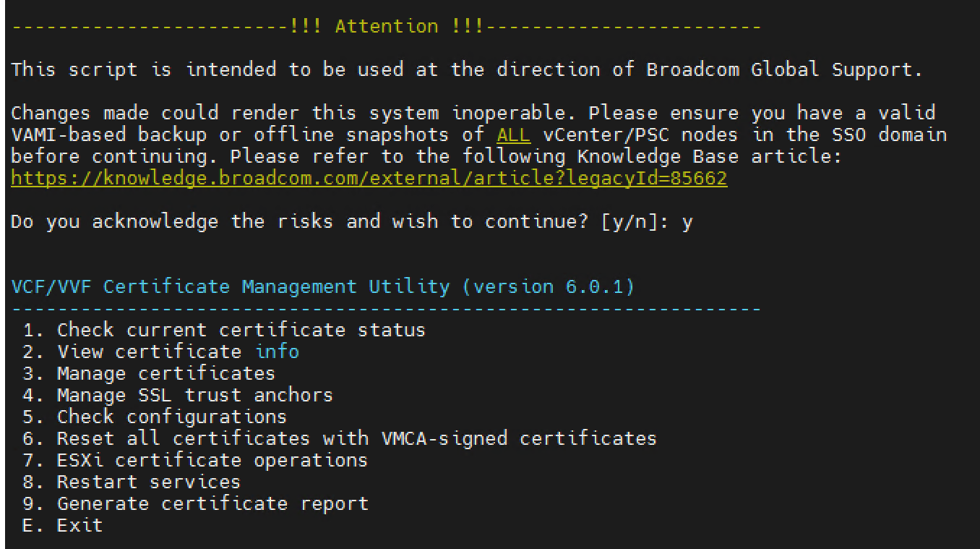Click the 'Do you acknowledge the risks' prompt line
Screen dimensions: 980x549
pyautogui.click(x=352, y=222)
